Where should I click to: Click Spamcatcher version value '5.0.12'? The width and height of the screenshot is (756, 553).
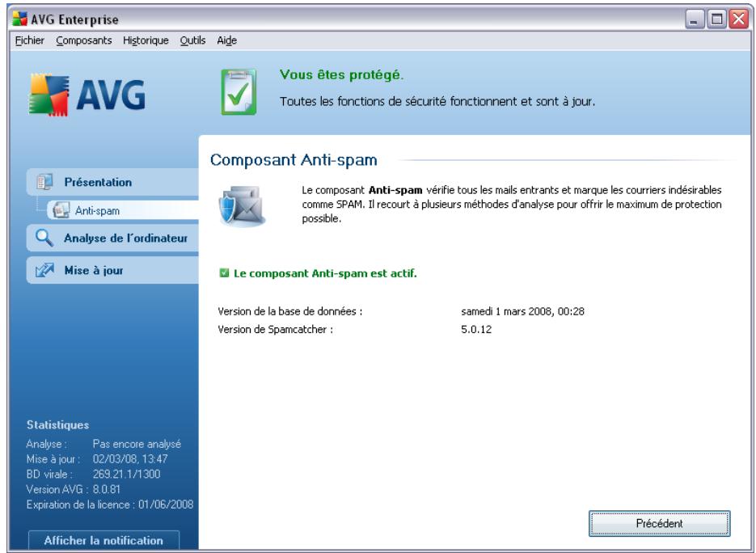(x=476, y=330)
